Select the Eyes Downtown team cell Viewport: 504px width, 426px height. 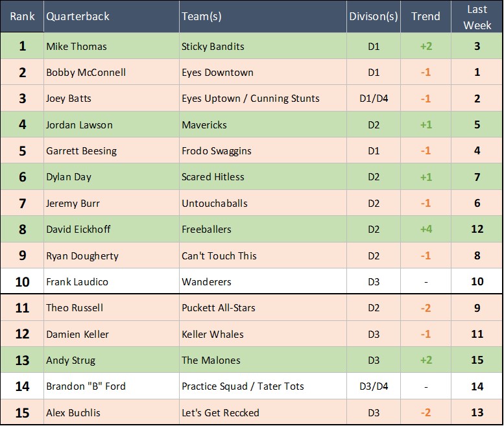217,73
